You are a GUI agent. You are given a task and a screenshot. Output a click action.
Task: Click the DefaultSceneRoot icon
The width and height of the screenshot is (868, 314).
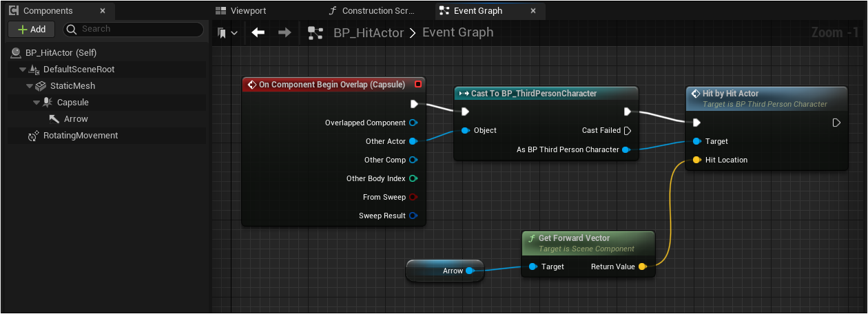pos(34,70)
